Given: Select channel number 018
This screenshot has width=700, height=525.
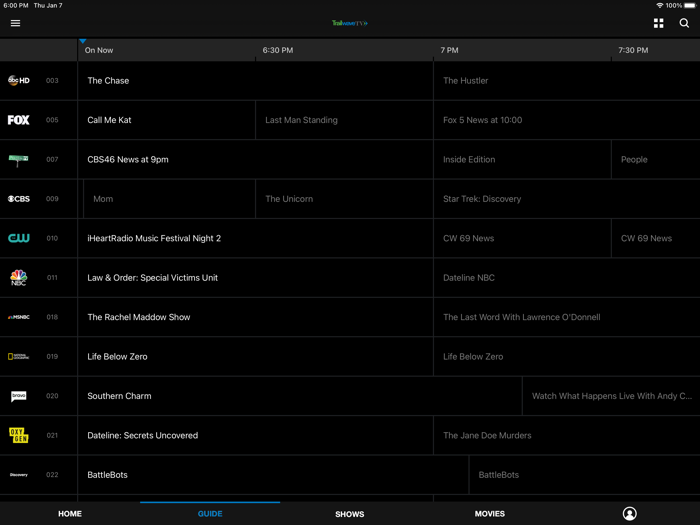Looking at the screenshot, I should click(x=52, y=317).
